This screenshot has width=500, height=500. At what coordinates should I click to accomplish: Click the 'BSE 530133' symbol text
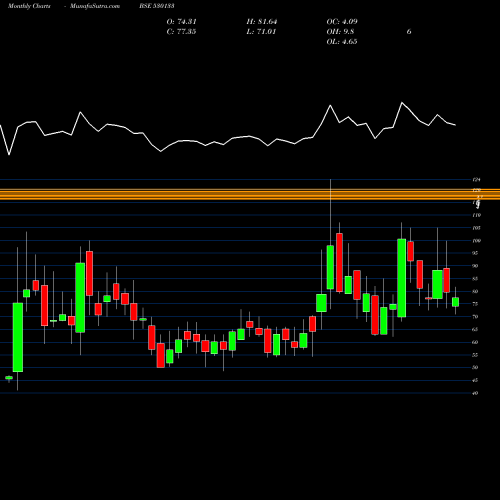click(x=157, y=6)
